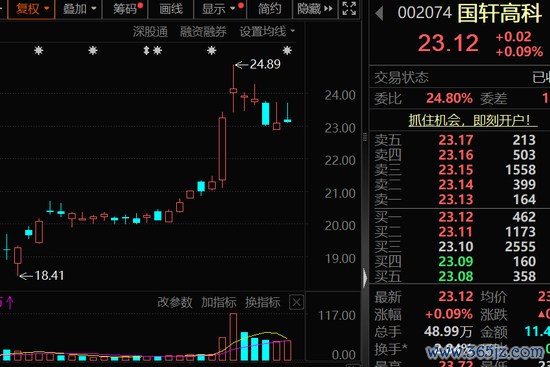This screenshot has width=550, height=367.
Task: Click the 24.89 high price label
Action: point(265,64)
